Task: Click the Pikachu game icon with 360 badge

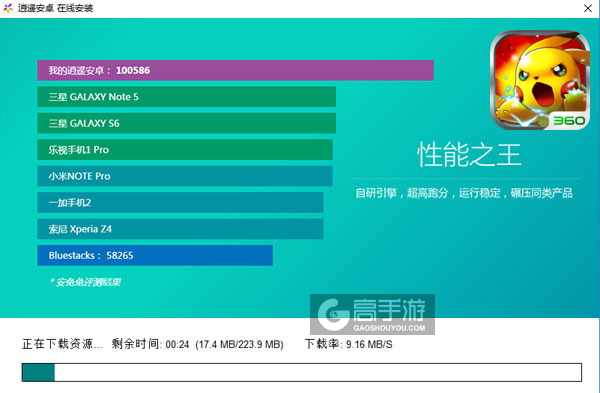Action: pyautogui.click(x=540, y=80)
